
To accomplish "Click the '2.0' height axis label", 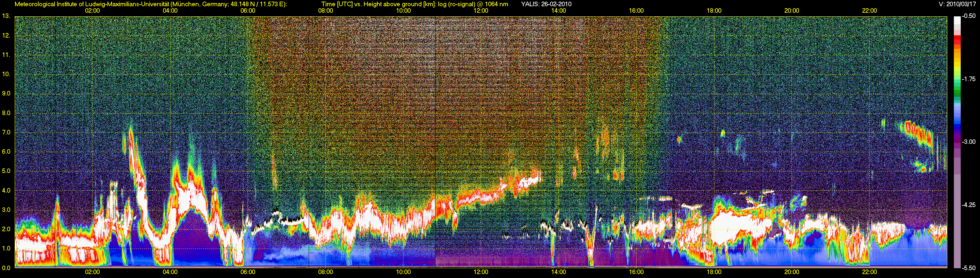I will [6, 229].
